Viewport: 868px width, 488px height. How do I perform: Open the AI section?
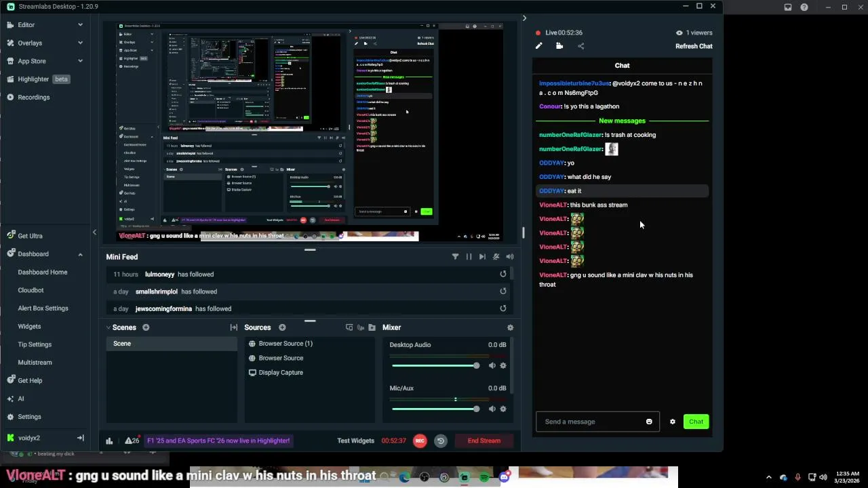point(20,399)
